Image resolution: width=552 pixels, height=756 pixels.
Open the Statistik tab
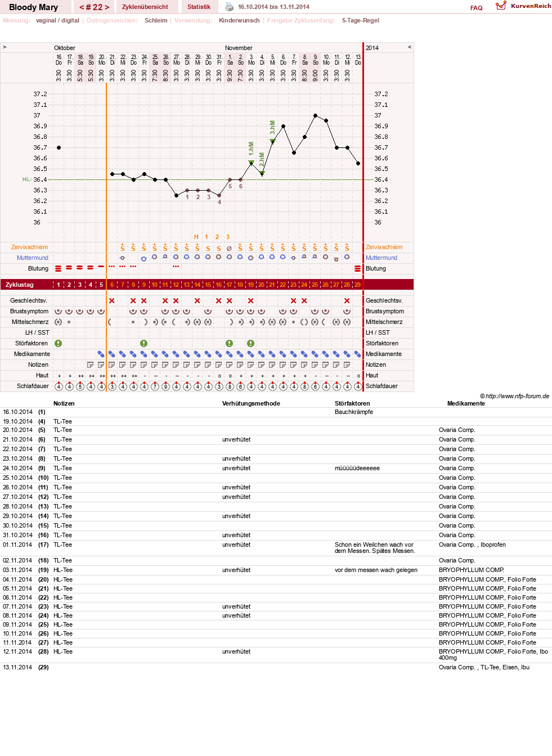pos(199,7)
